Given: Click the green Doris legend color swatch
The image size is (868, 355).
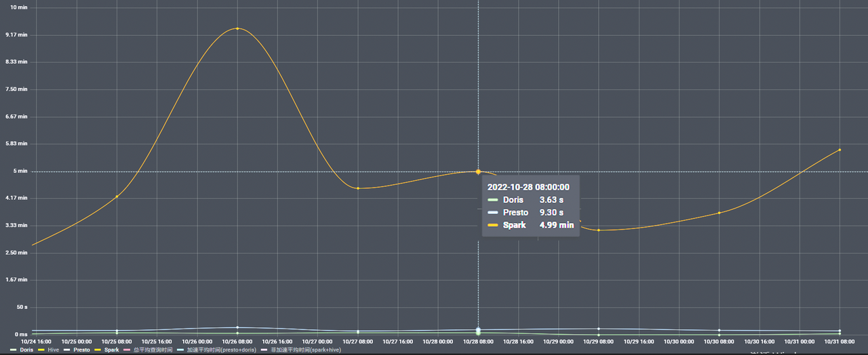Looking at the screenshot, I should pos(14,350).
